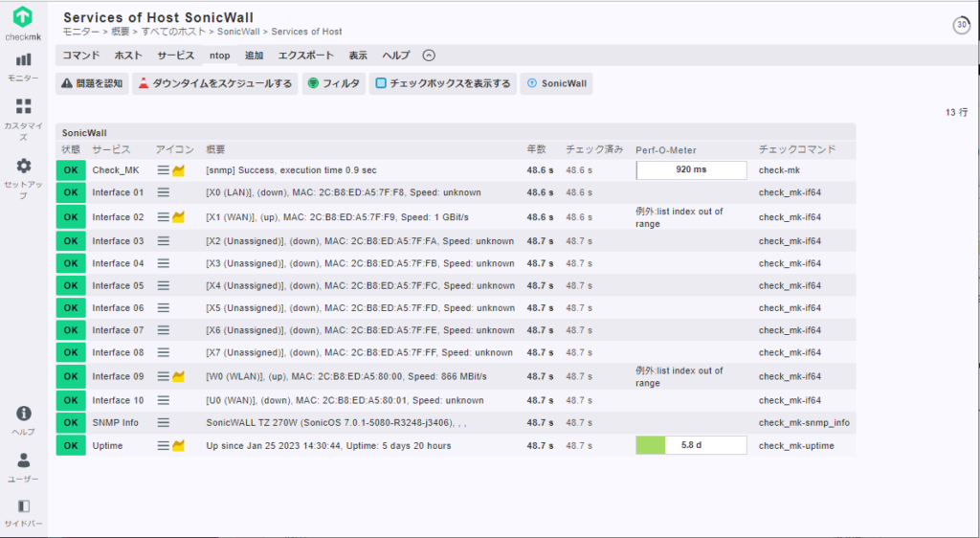Click the 920 ms Perf-O-Meter bar
The width and height of the screenshot is (980, 538).
tap(691, 170)
